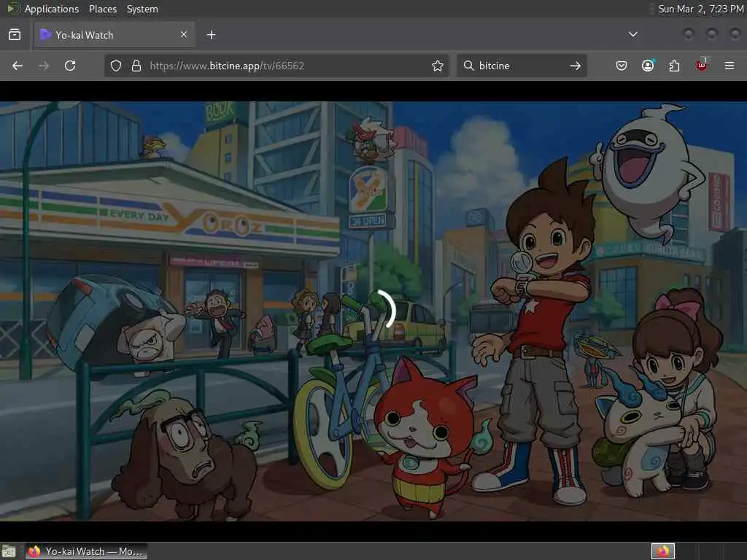Click the Yo-kai Watch taskbar window button
The height and width of the screenshot is (560, 747).
coord(86,551)
